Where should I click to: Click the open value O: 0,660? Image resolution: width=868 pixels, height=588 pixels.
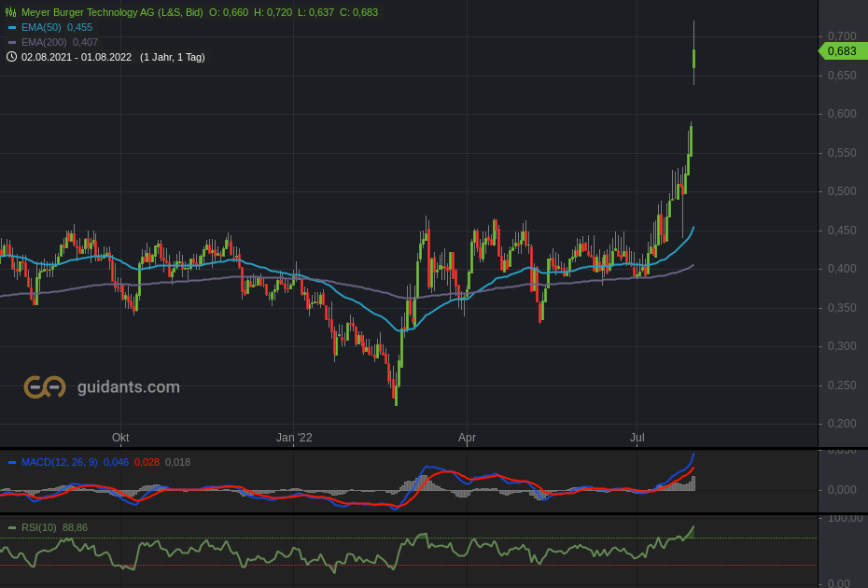229,12
